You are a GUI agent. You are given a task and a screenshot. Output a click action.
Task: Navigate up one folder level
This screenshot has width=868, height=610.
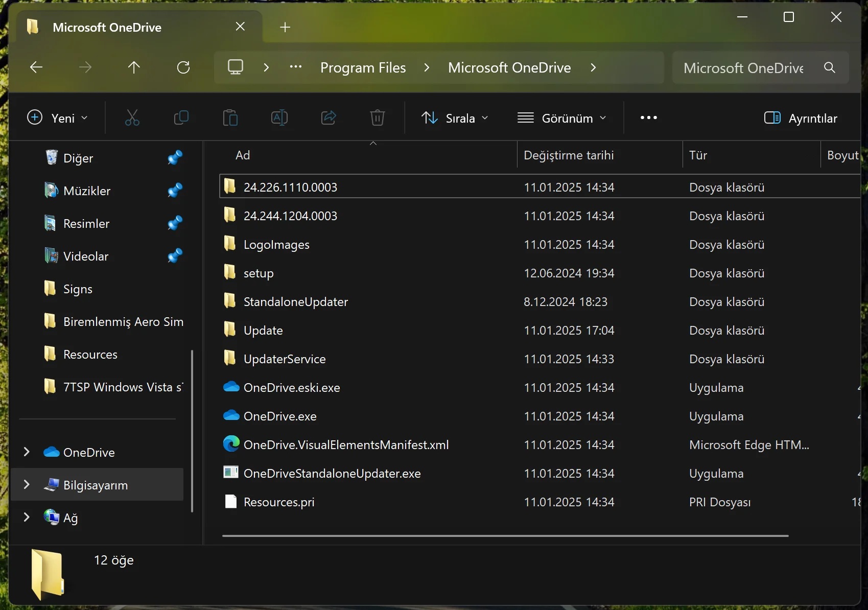tap(134, 67)
